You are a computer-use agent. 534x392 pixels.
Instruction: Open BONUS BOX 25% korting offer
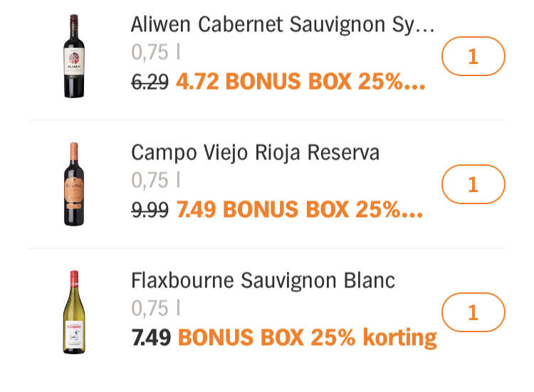(x=308, y=337)
